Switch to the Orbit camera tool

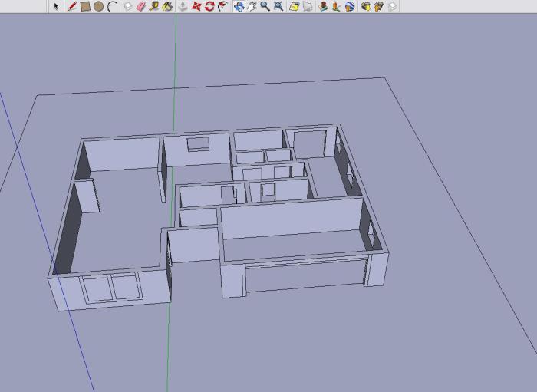pyautogui.click(x=239, y=6)
